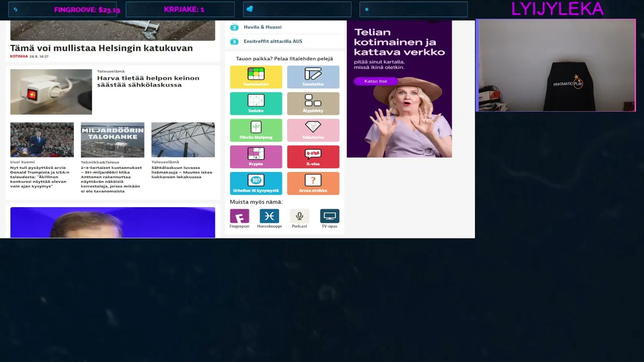
Task: Open the IL-visa quiz tile
Action: pyautogui.click(x=313, y=157)
